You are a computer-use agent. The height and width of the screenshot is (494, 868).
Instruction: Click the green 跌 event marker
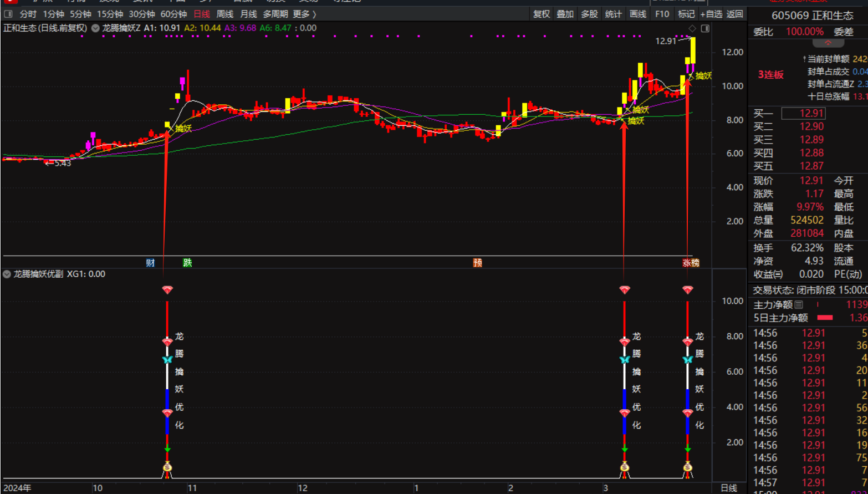coord(187,263)
